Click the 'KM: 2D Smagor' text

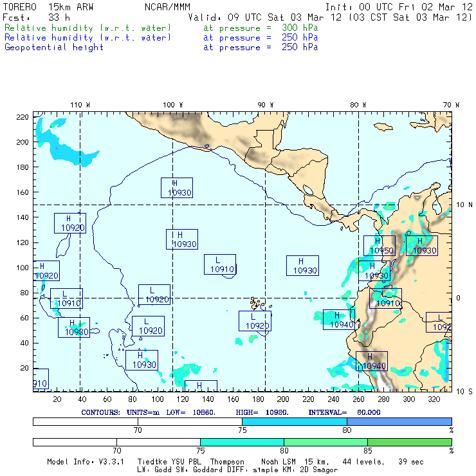tap(311, 470)
